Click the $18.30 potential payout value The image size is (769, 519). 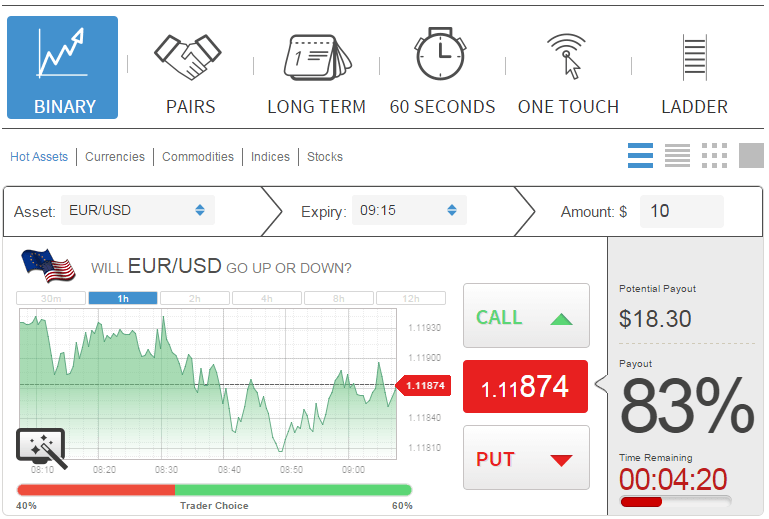coord(655,319)
